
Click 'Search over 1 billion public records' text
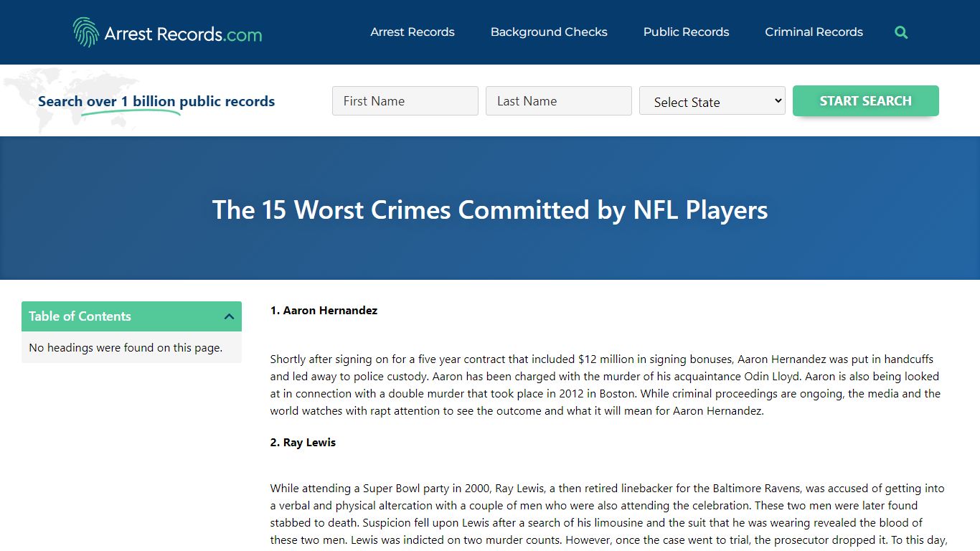pyautogui.click(x=156, y=101)
